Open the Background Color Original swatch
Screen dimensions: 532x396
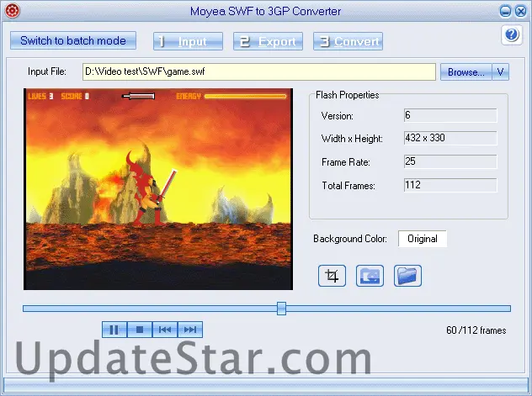(423, 239)
